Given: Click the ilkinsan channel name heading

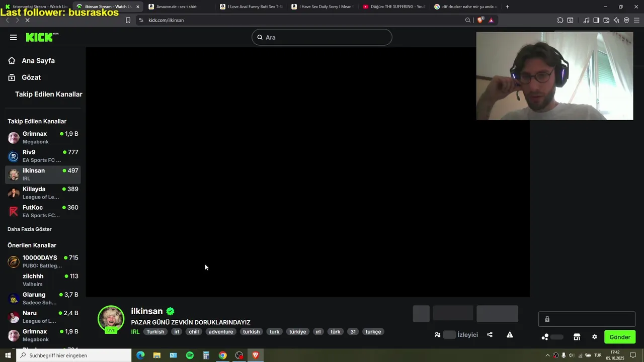Looking at the screenshot, I should point(147,311).
